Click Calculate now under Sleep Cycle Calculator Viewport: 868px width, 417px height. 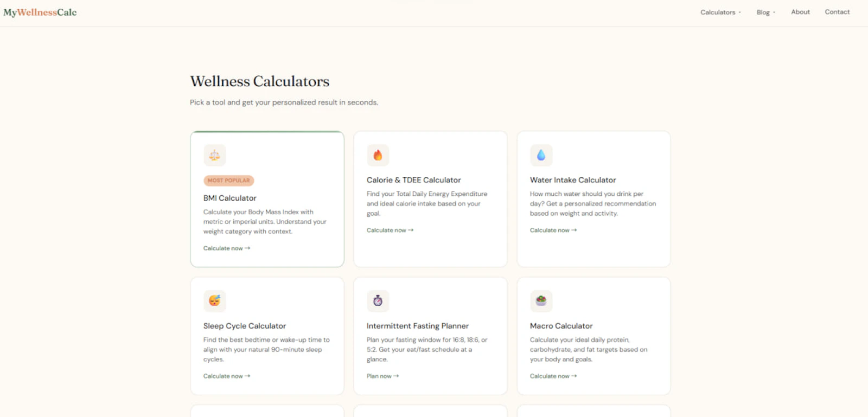pos(227,376)
